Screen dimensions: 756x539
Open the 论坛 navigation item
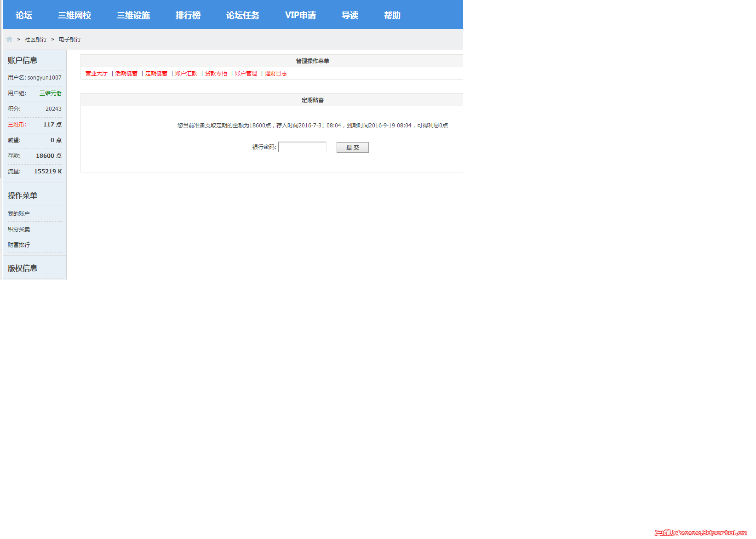click(24, 15)
